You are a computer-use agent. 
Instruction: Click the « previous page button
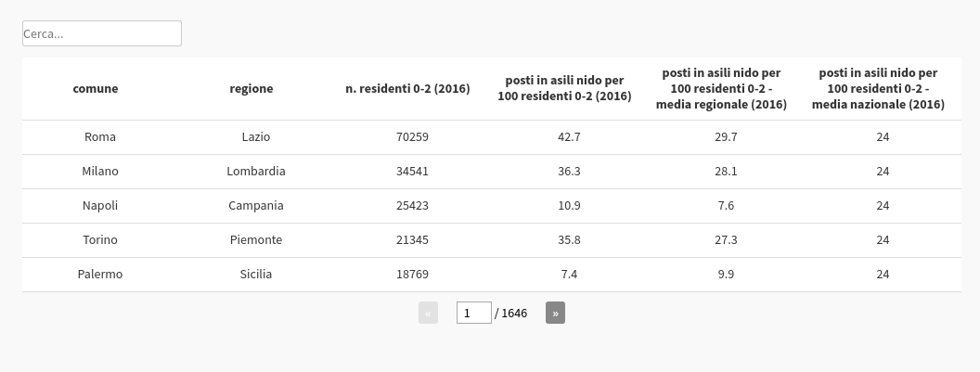(428, 313)
